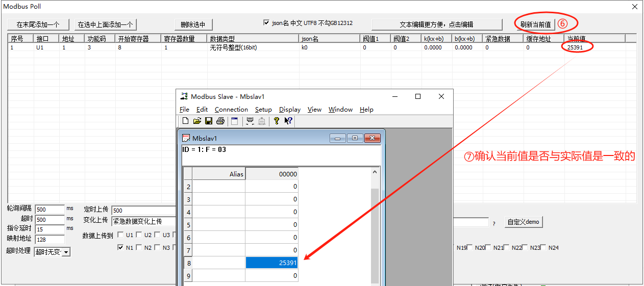644x286 pixels.
Task: Click the 功能码 column header
Action: coord(100,38)
